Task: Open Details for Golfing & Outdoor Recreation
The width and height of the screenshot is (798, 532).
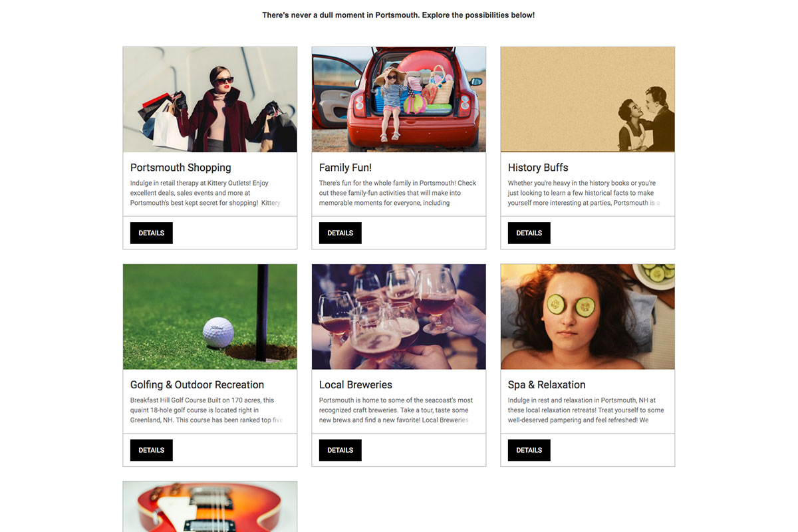Action: (151, 450)
